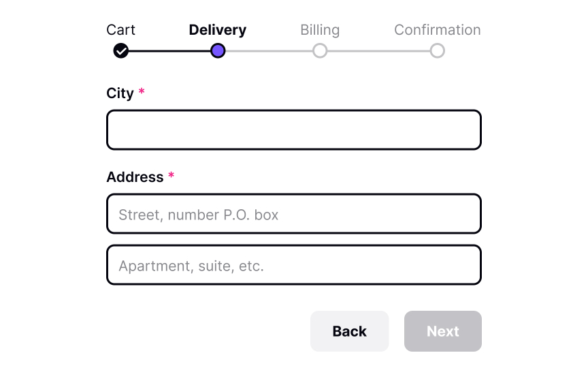Viewport: 588px width, 368px height.
Task: Click the Street, number P.O. box field
Action: (294, 214)
